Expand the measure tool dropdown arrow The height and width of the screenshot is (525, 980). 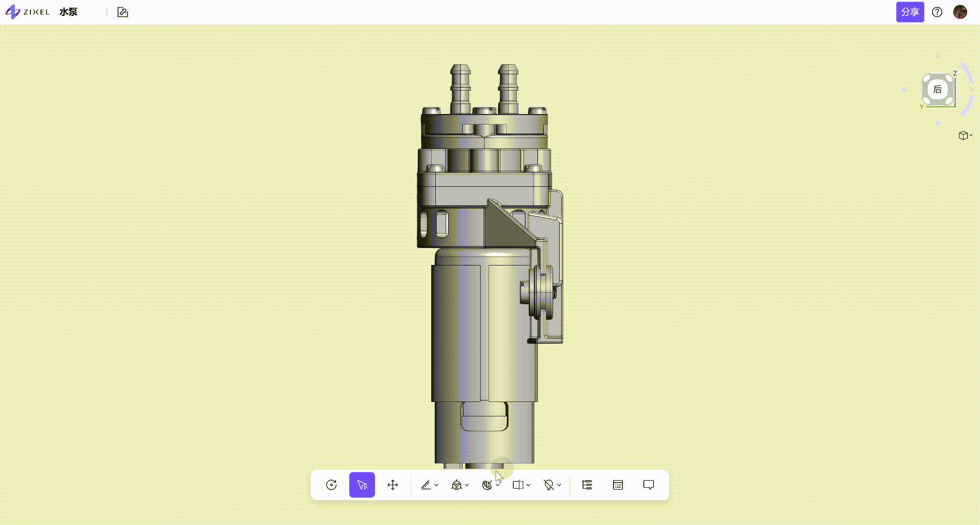tap(436, 485)
